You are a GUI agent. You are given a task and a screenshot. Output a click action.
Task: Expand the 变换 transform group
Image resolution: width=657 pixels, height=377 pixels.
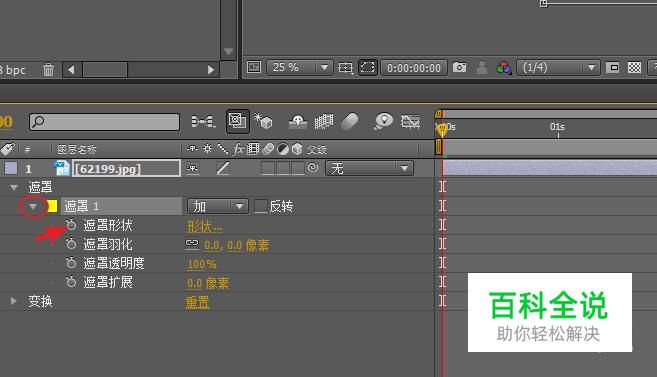[x=13, y=300]
